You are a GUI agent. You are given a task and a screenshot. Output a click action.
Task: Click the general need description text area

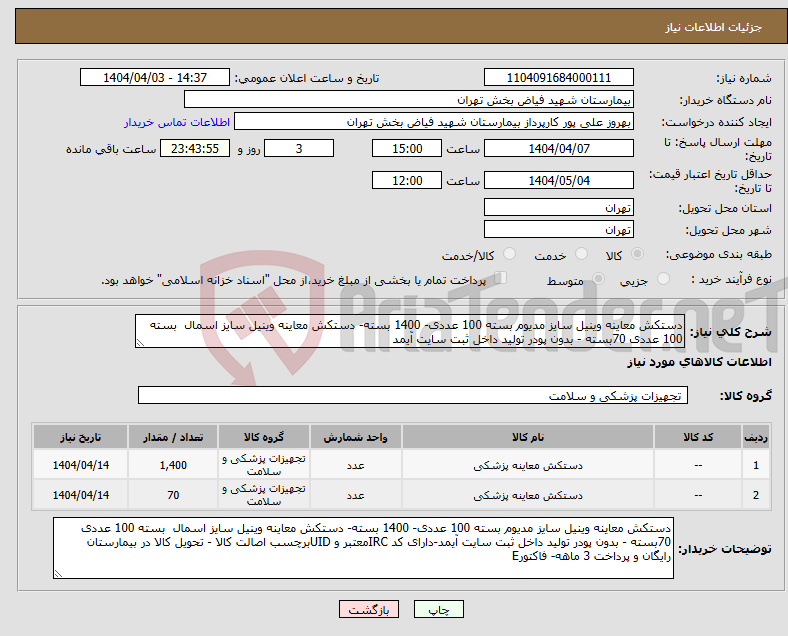tap(410, 332)
